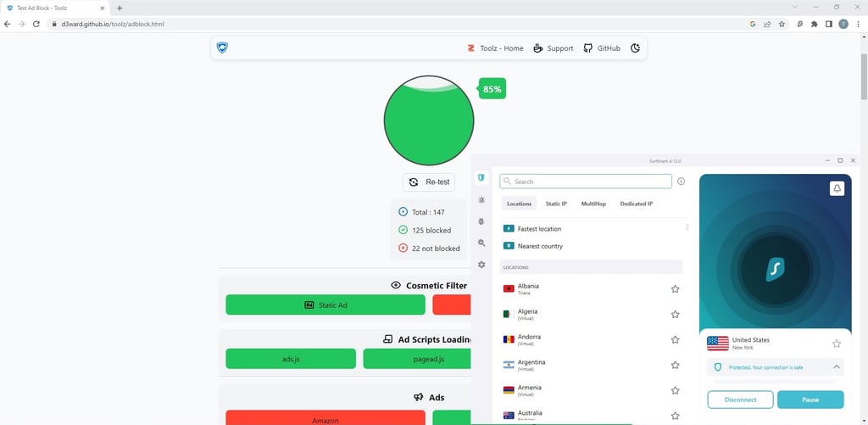Switch to the Dedicated IP tab

point(636,204)
